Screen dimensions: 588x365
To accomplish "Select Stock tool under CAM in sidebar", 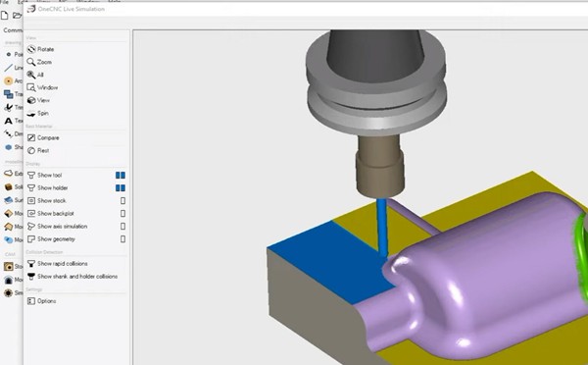I will pyautogui.click(x=13, y=267).
